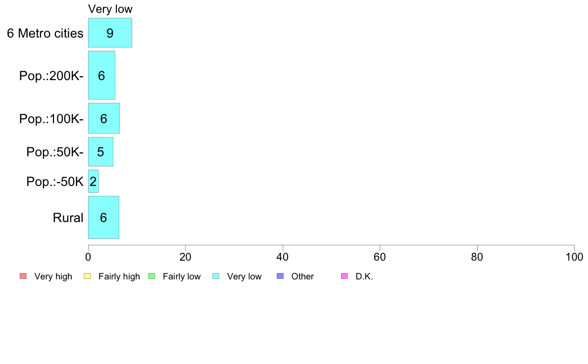Viewport: 588px width, 364px height.
Task: Click the Very low column header
Action: coord(110,9)
